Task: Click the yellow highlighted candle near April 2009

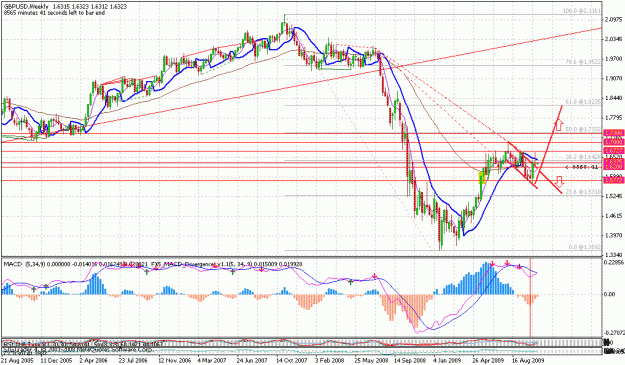Action: tap(482, 177)
